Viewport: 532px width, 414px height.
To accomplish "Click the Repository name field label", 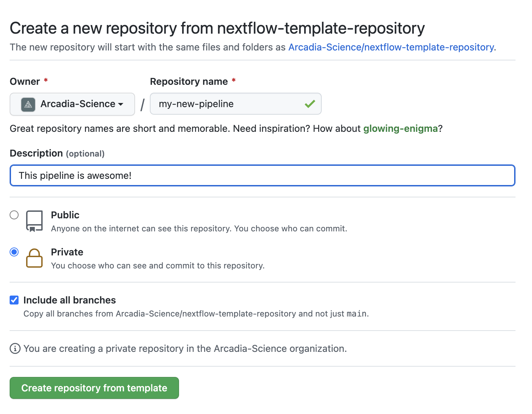I will click(x=189, y=81).
